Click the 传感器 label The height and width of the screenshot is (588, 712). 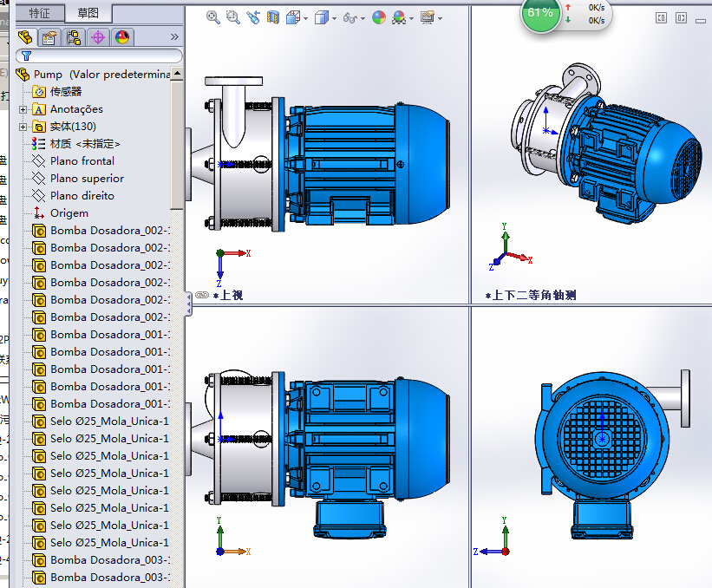click(x=66, y=92)
